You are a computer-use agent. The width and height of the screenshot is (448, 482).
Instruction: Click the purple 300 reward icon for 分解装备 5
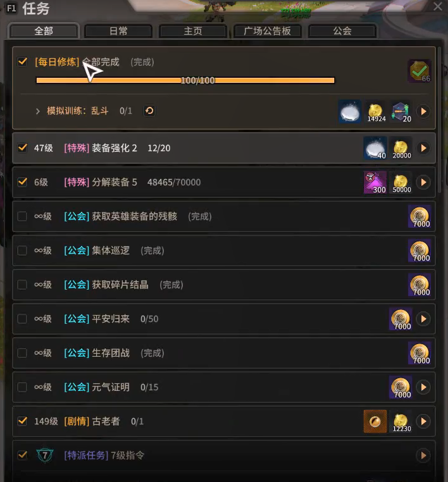point(375,182)
